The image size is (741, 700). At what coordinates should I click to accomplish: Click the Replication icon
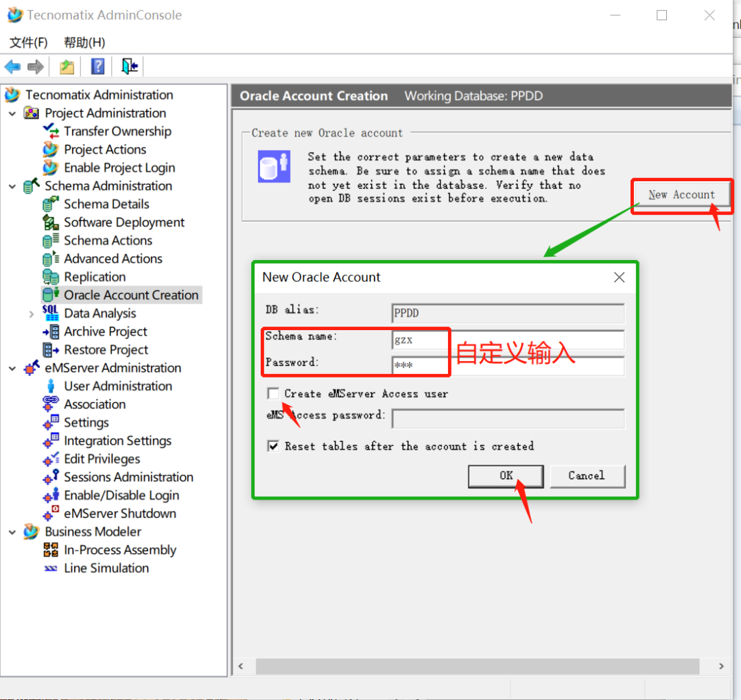[51, 277]
